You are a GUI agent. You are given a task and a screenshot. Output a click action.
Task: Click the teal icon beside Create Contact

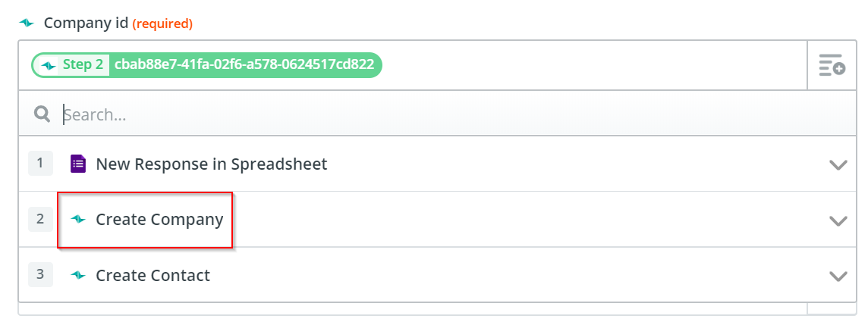point(79,275)
